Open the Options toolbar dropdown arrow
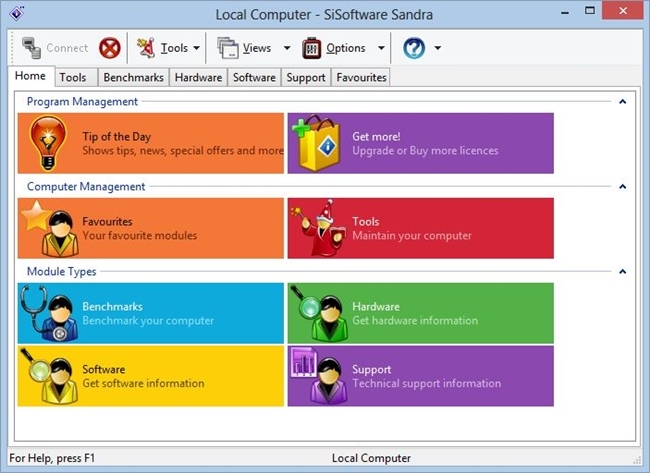Image resolution: width=650 pixels, height=473 pixels. (381, 48)
